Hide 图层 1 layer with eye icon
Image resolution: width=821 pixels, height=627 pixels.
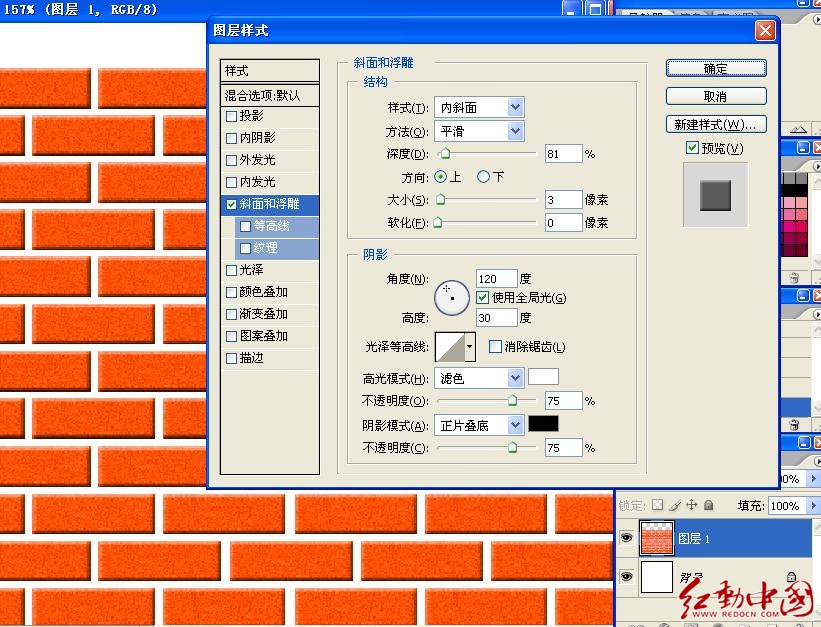tap(626, 537)
